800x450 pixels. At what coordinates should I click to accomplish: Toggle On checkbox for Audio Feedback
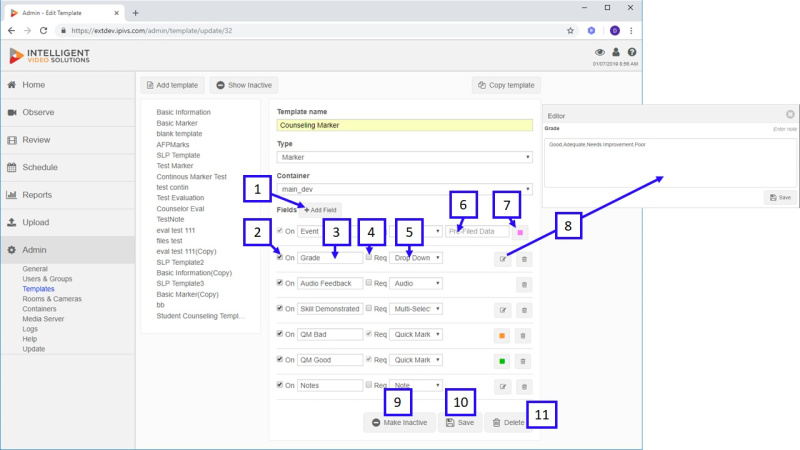click(x=280, y=283)
